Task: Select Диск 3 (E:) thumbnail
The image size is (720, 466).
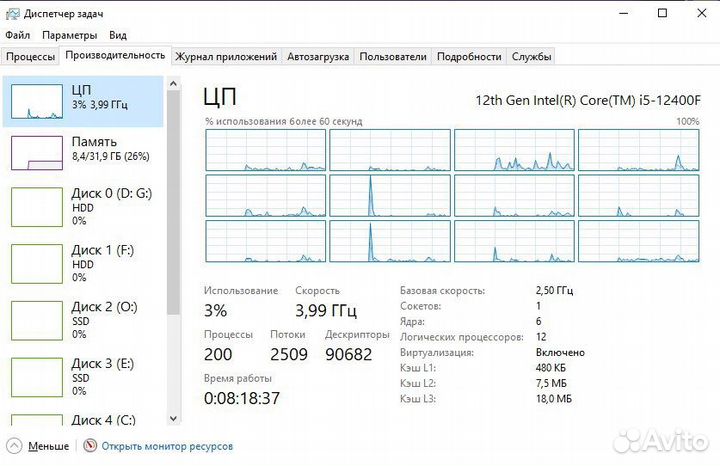Action: [x=37, y=378]
